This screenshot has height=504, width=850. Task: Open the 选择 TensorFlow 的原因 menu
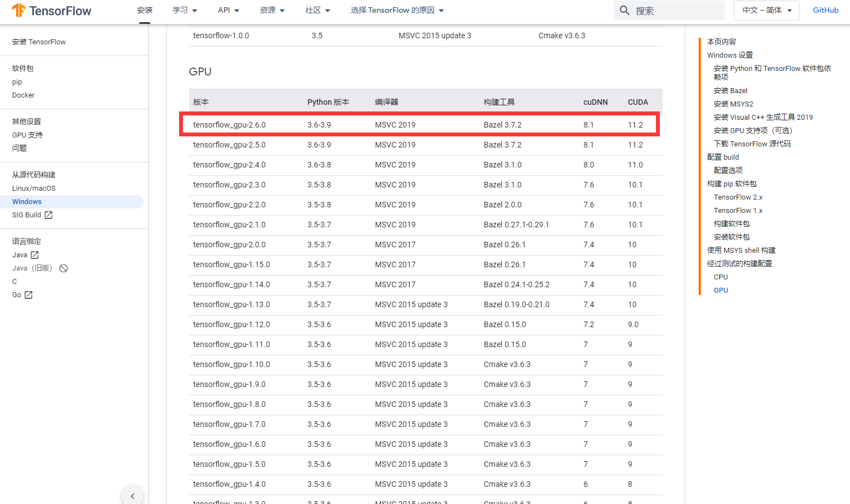click(x=396, y=10)
